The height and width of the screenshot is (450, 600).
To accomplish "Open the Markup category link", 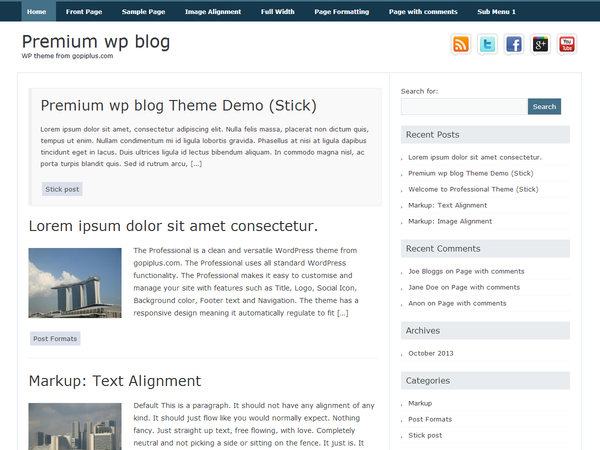I will 420,403.
